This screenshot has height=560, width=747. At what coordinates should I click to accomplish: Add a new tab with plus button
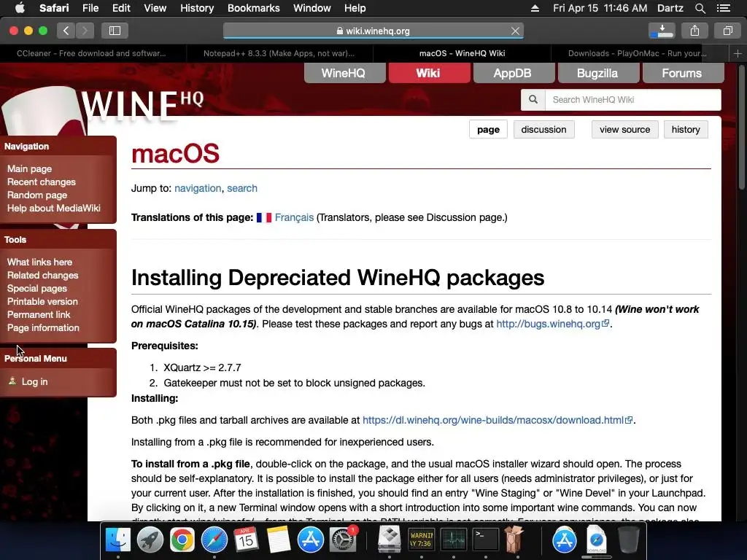(738, 53)
